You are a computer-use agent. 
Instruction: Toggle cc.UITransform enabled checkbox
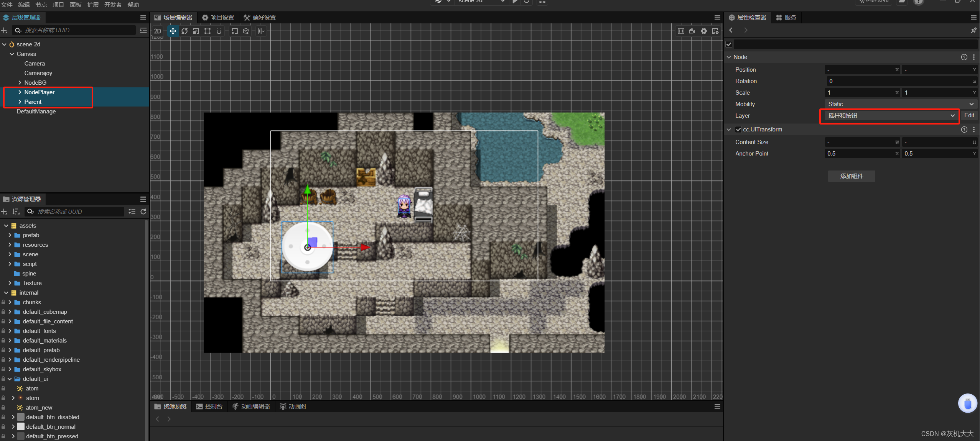click(x=738, y=130)
